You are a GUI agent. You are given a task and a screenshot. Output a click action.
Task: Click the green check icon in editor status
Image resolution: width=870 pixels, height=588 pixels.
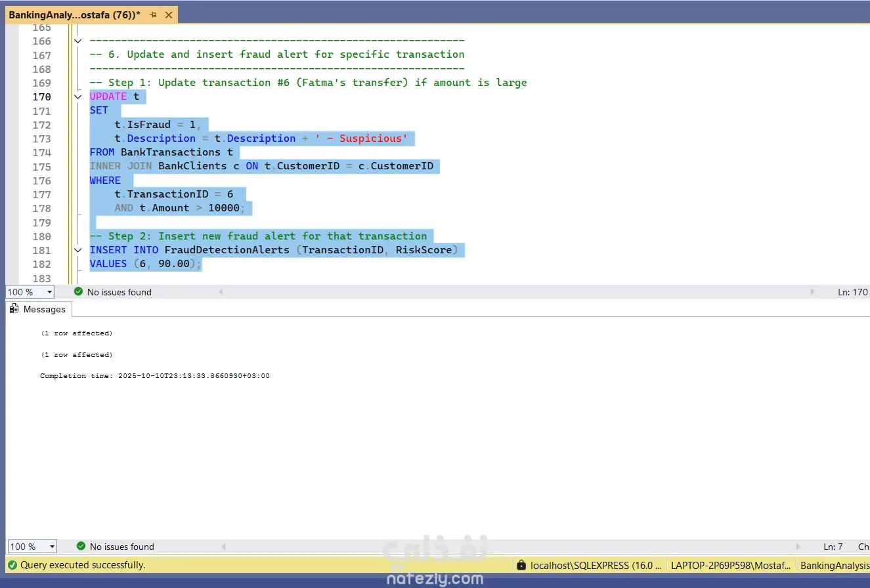click(x=79, y=291)
